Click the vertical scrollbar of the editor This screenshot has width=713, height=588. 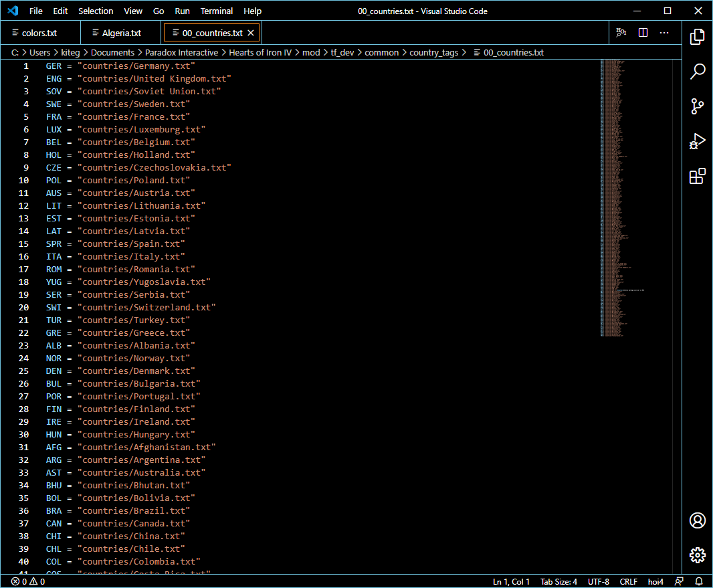(x=677, y=316)
